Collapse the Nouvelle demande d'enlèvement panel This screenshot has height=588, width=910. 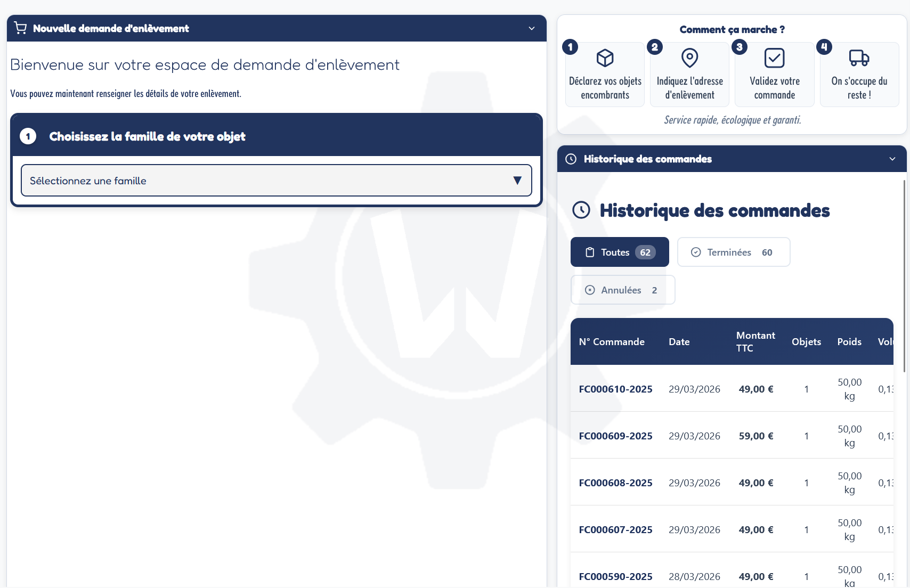(531, 28)
